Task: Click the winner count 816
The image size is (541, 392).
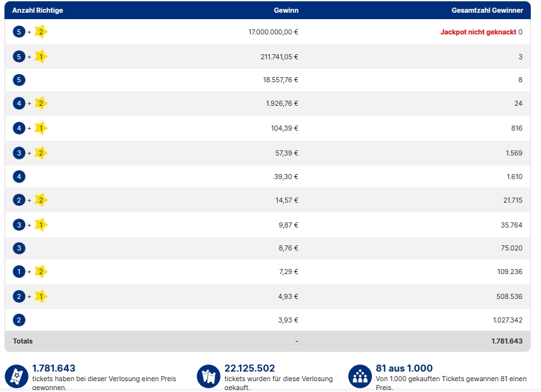Action: tap(517, 128)
